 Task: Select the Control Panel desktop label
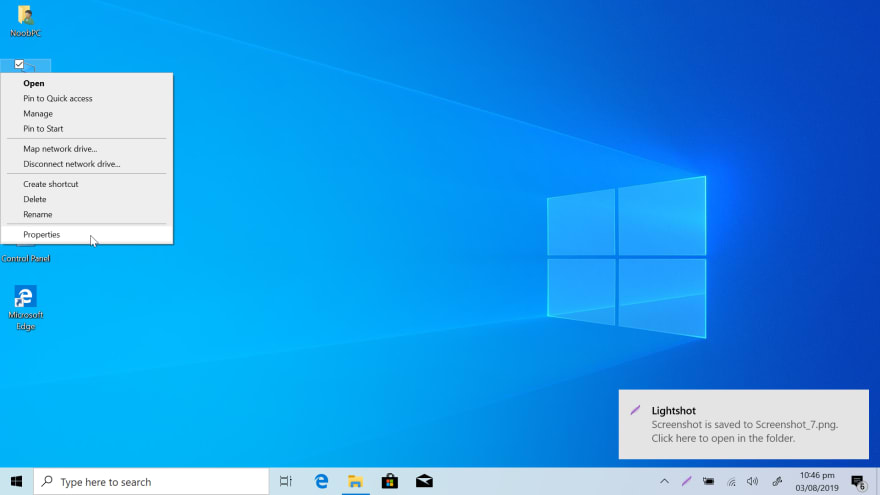(26, 259)
